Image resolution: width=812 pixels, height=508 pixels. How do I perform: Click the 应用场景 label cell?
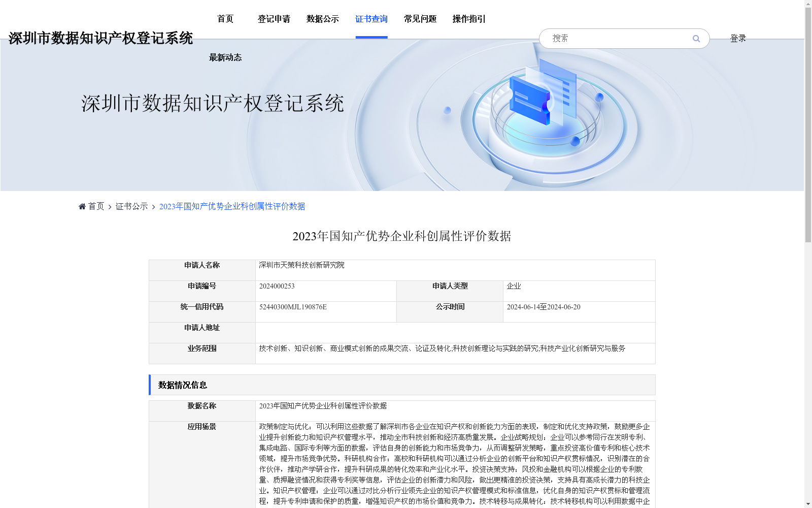[202, 464]
